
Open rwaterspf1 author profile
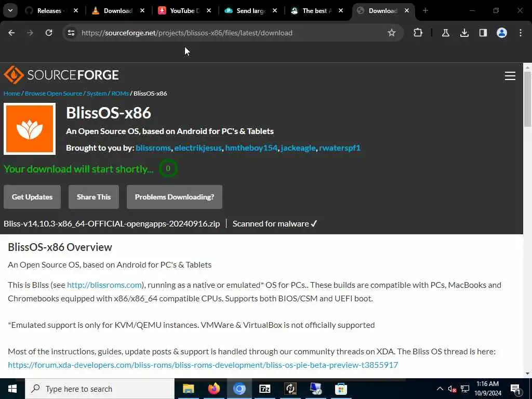tap(340, 148)
